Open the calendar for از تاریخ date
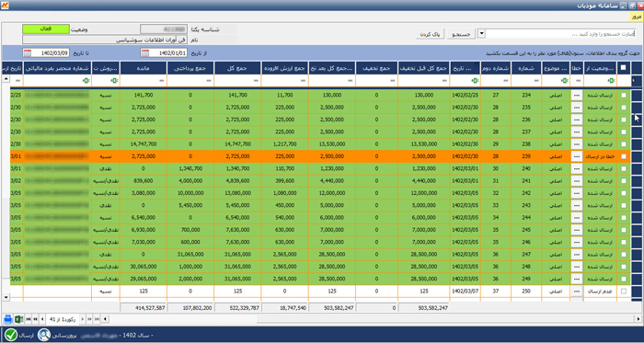Viewport: 644px width, 343px height. click(145, 53)
